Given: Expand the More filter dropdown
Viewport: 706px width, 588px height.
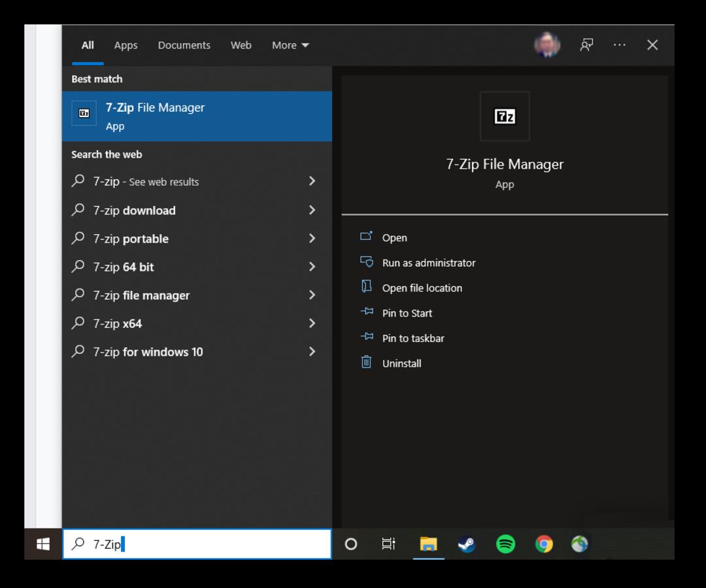Looking at the screenshot, I should pos(290,45).
